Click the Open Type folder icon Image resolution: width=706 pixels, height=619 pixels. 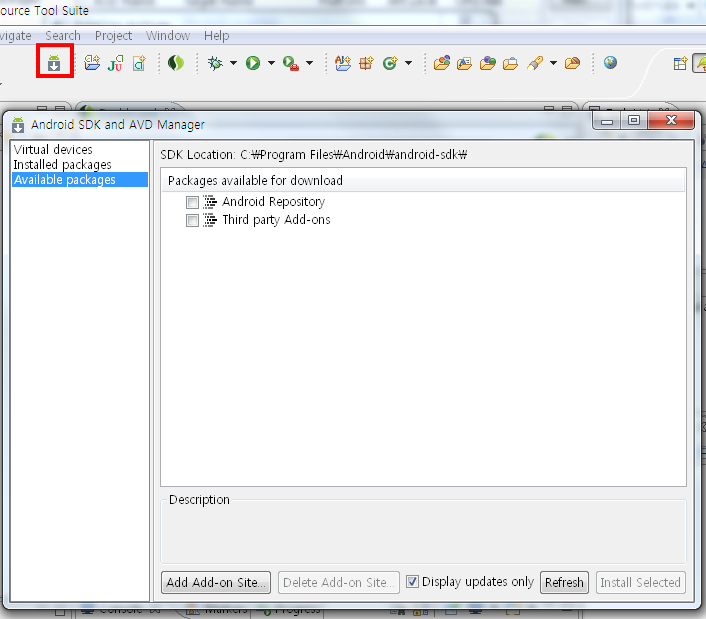pos(442,63)
